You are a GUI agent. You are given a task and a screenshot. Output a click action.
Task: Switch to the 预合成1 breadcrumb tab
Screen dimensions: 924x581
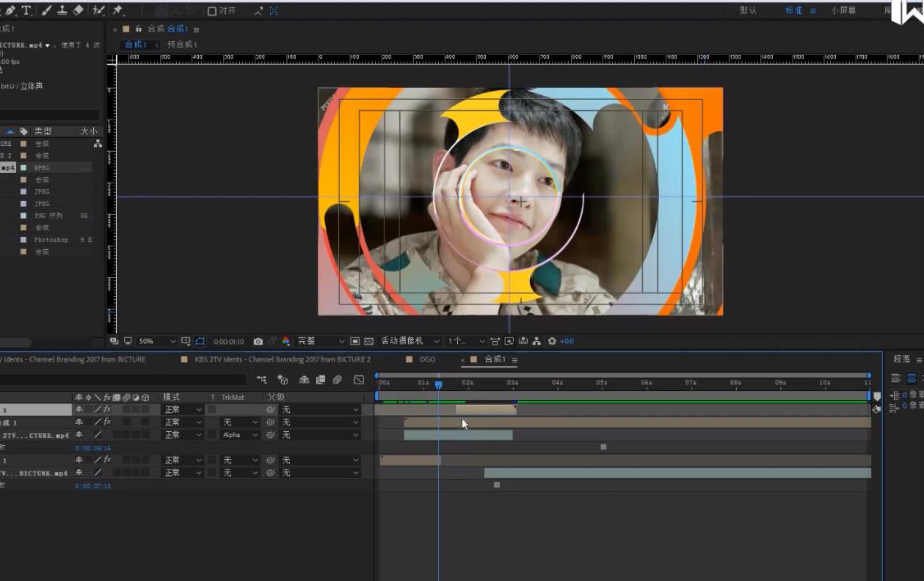click(182, 45)
